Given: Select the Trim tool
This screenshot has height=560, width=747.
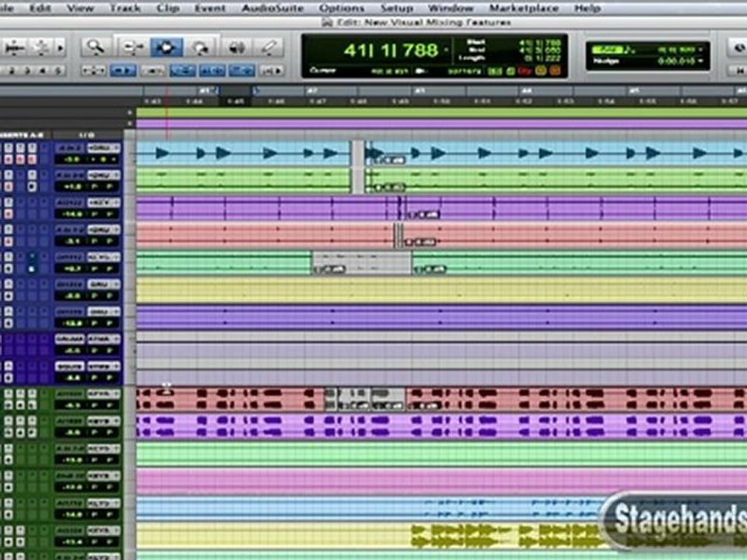Looking at the screenshot, I should tap(132, 47).
